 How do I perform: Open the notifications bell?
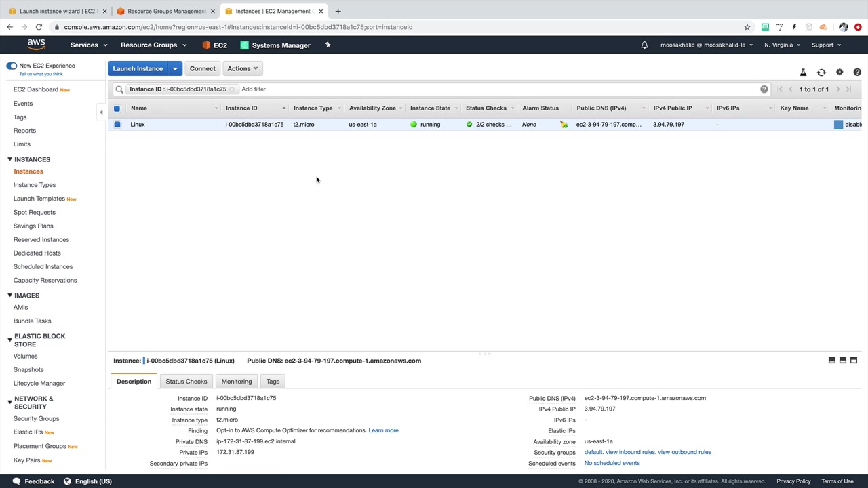644,45
